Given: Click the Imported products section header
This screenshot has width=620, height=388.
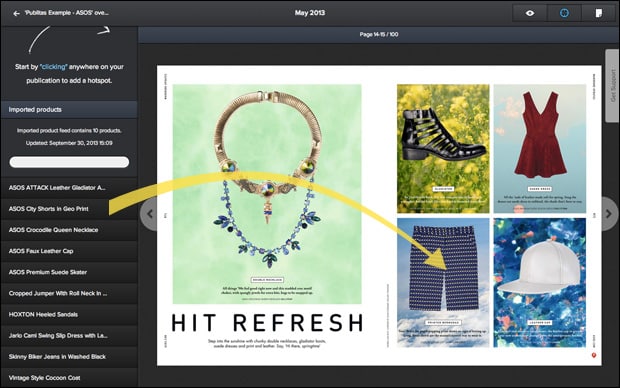Looking at the screenshot, I should 69,110.
